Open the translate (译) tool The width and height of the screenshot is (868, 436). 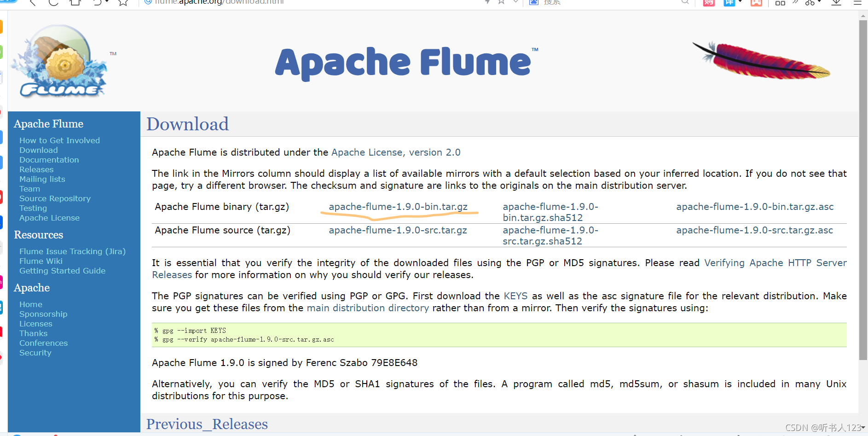coord(729,3)
